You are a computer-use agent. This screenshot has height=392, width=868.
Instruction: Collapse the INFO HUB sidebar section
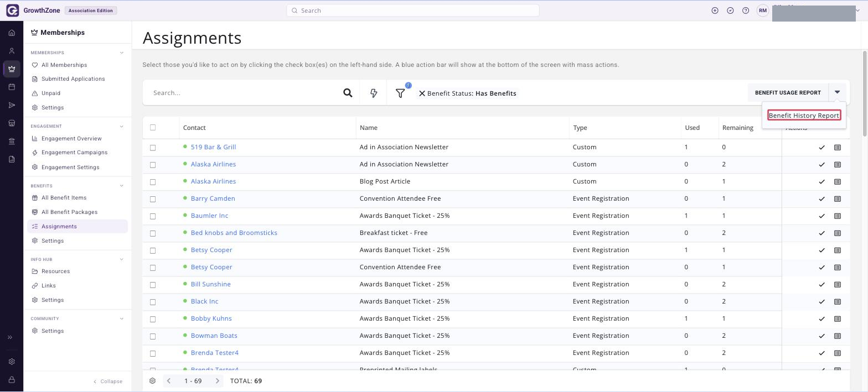[122, 259]
